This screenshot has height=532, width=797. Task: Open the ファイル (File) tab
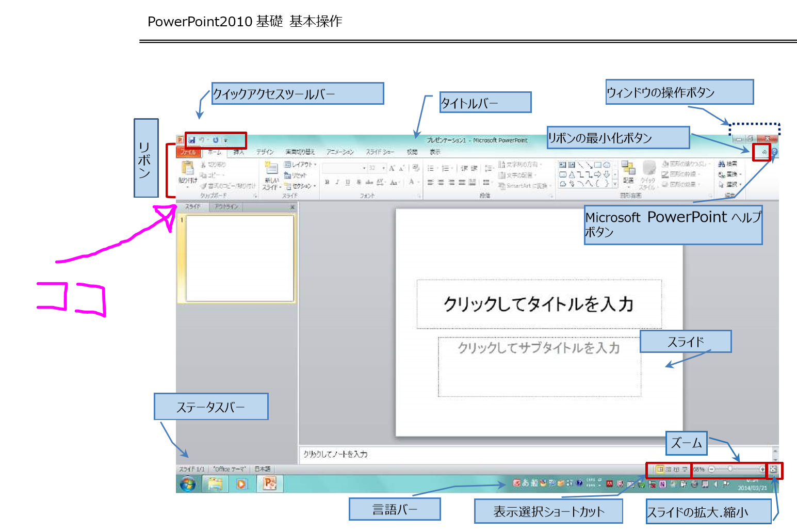[188, 152]
